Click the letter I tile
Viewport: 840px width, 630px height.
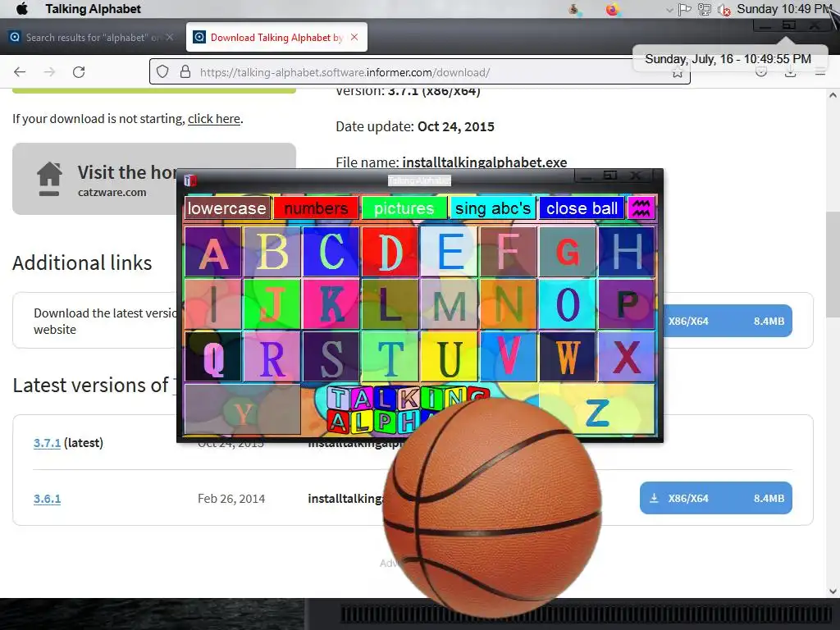[213, 304]
